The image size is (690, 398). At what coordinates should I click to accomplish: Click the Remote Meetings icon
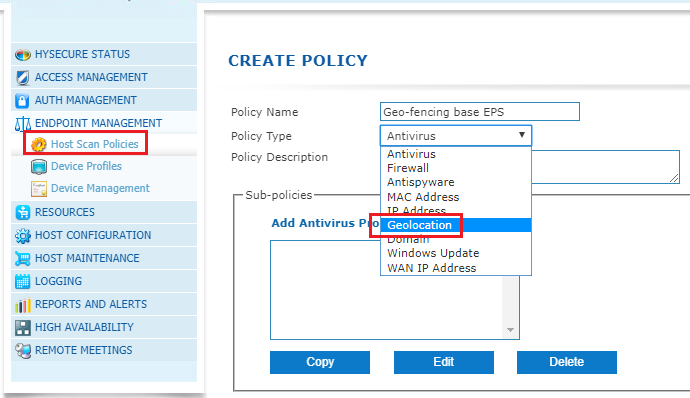(22, 350)
